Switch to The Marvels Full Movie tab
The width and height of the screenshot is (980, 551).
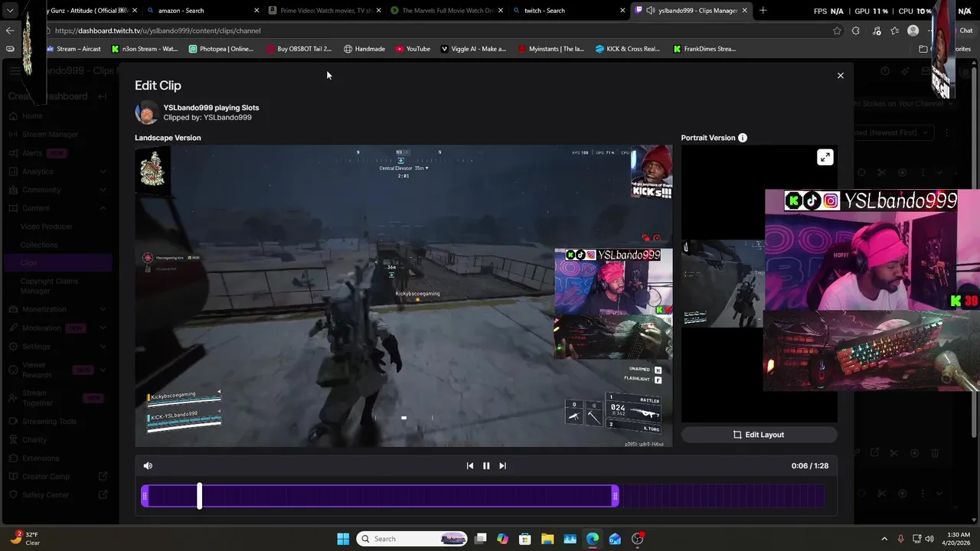click(x=446, y=11)
